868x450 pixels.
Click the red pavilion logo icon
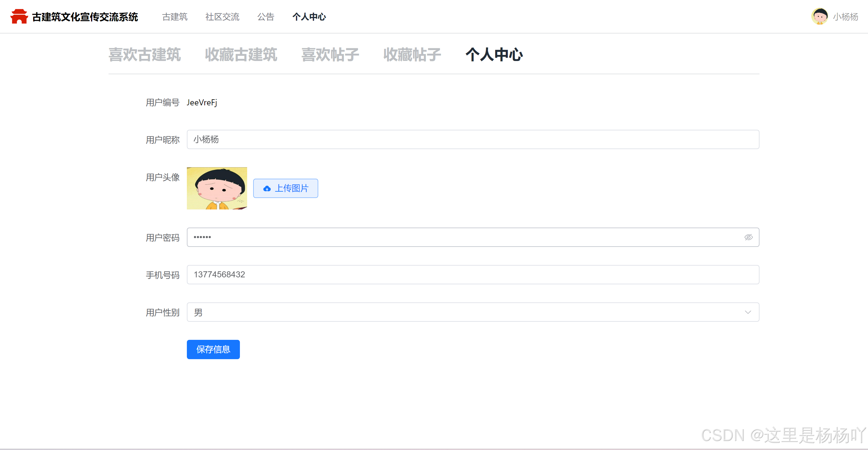click(19, 17)
